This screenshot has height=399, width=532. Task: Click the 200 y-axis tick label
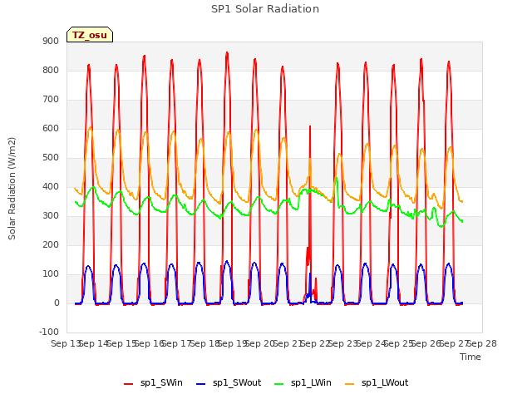point(51,245)
